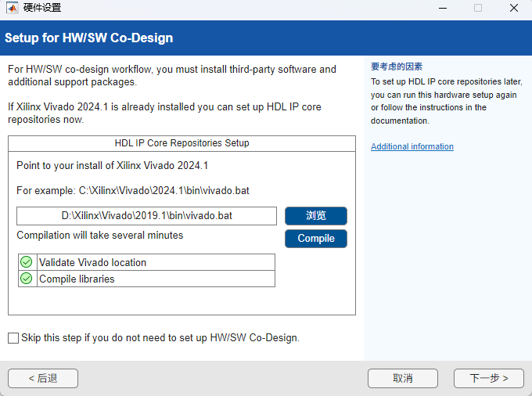
Task: Click the Vivado path input field
Action: tap(146, 216)
